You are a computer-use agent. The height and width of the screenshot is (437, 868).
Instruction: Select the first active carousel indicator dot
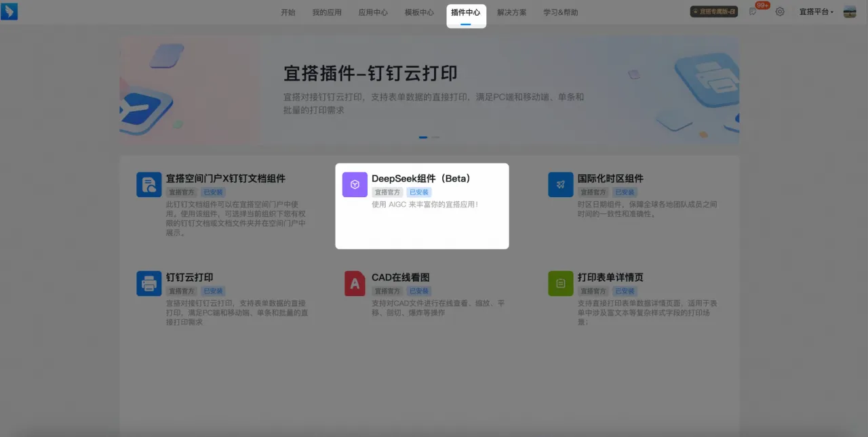(x=423, y=137)
